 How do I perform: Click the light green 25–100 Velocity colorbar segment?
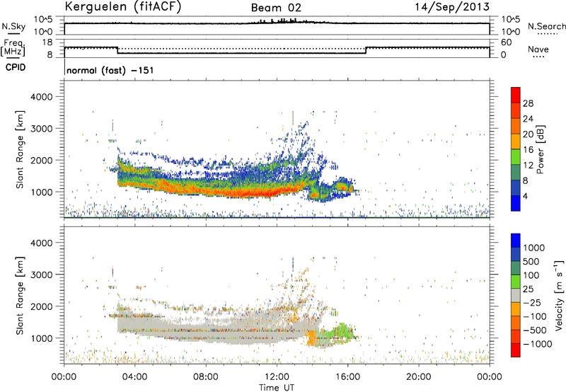[516, 282]
